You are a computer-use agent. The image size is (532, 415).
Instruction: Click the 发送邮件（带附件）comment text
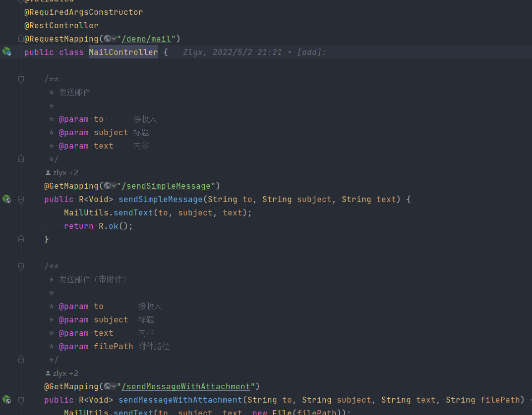[93, 279]
